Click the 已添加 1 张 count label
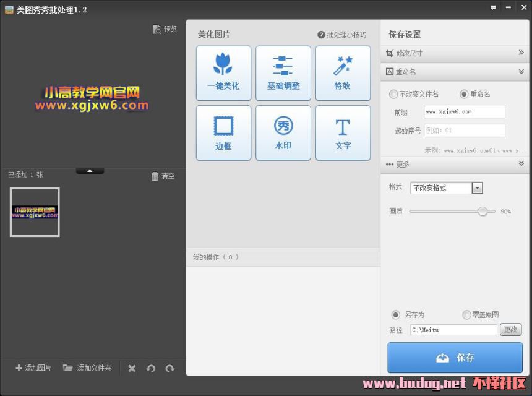 click(25, 174)
